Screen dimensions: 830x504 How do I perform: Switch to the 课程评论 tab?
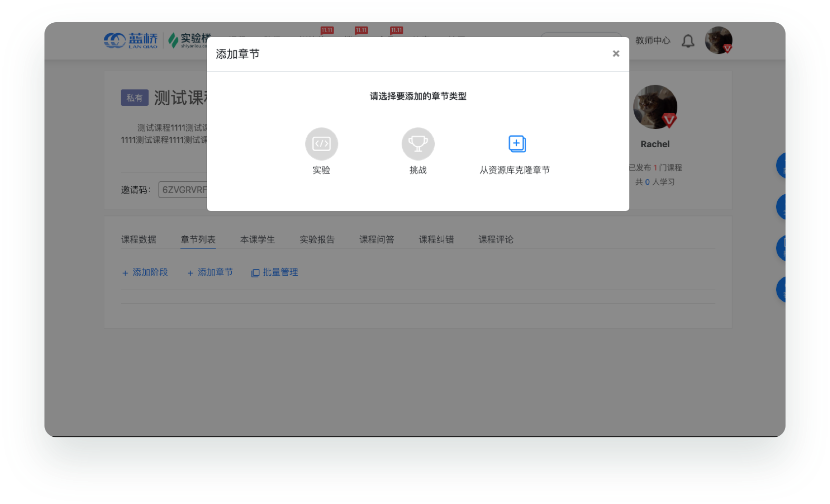click(496, 240)
